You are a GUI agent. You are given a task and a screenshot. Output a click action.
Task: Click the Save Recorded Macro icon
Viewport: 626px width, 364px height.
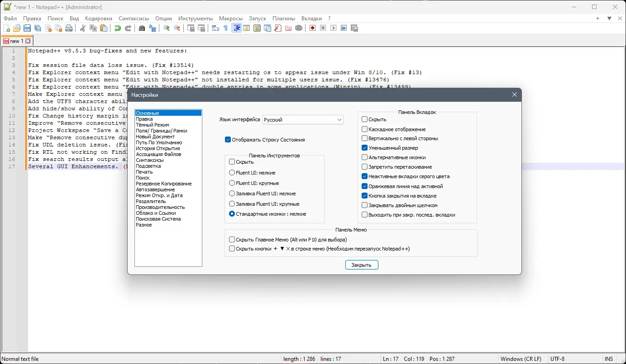(x=354, y=28)
